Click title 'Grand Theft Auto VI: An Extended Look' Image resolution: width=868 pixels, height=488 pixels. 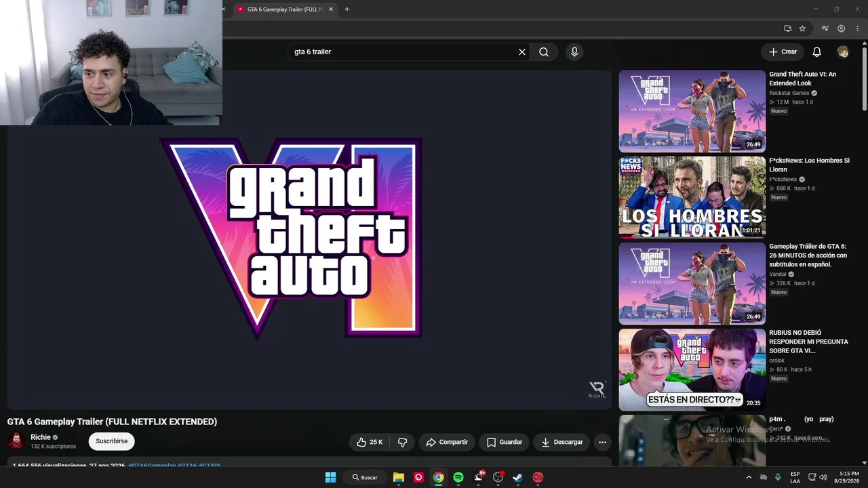coord(802,79)
